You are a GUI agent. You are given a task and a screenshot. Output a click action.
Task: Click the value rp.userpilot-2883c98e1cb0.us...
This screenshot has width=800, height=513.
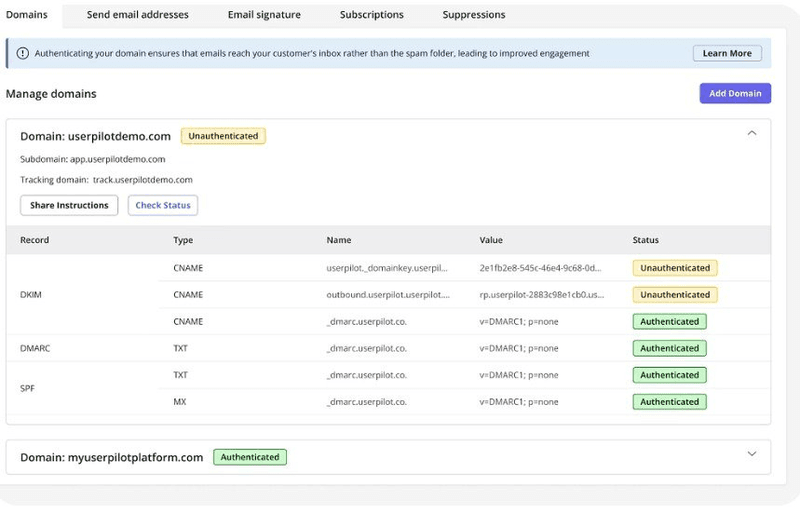tap(542, 295)
